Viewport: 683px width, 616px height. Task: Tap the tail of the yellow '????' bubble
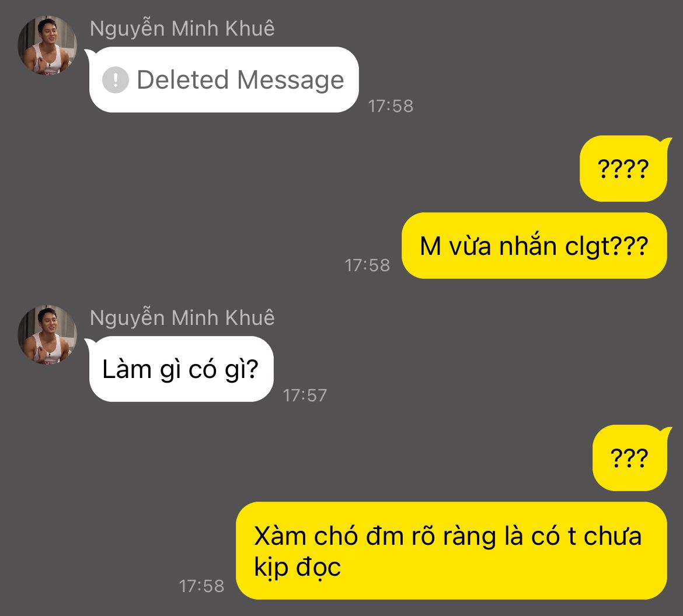pos(666,143)
